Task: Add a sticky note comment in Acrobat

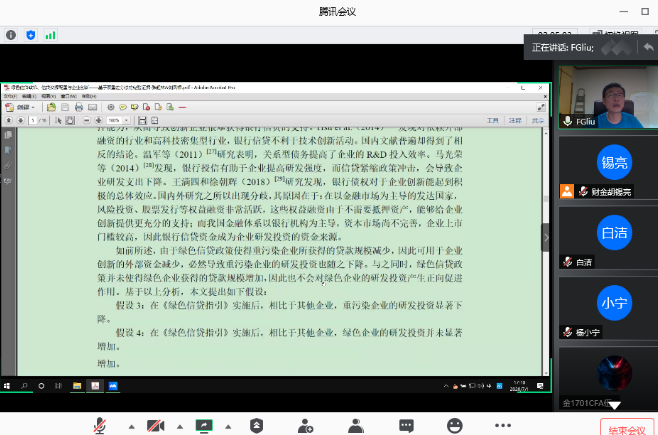Action: [x=123, y=107]
